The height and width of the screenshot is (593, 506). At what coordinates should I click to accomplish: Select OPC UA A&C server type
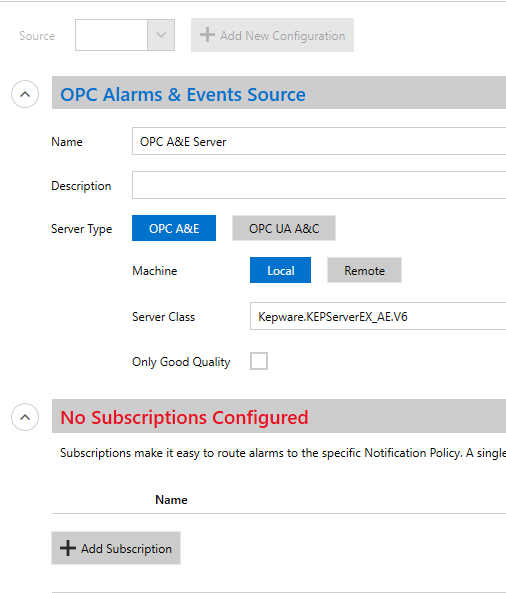click(284, 228)
